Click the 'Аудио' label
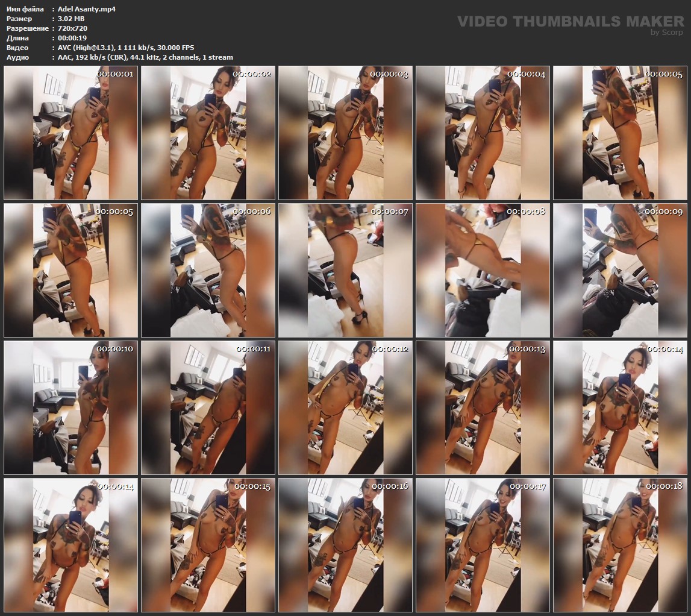The height and width of the screenshot is (616, 691). (17, 57)
